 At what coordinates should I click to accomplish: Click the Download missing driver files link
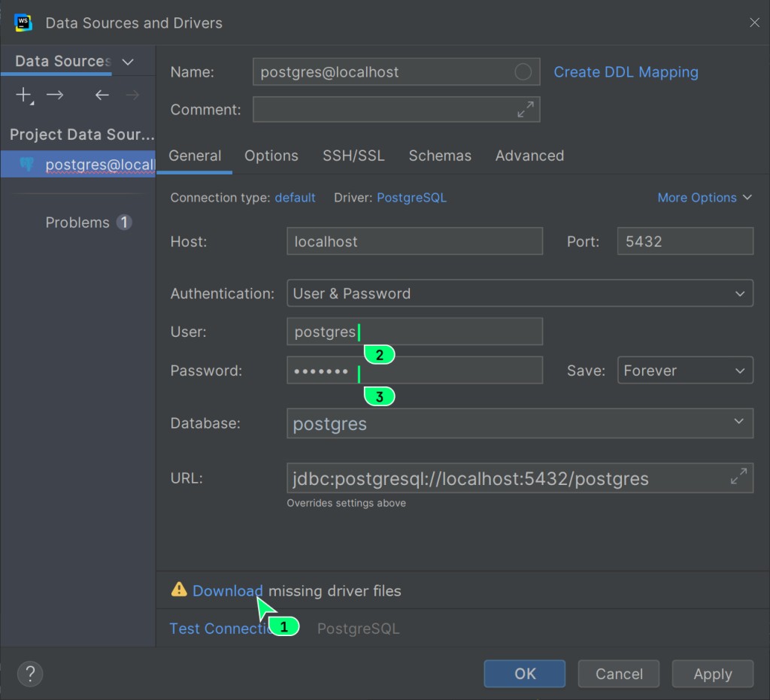pos(227,591)
